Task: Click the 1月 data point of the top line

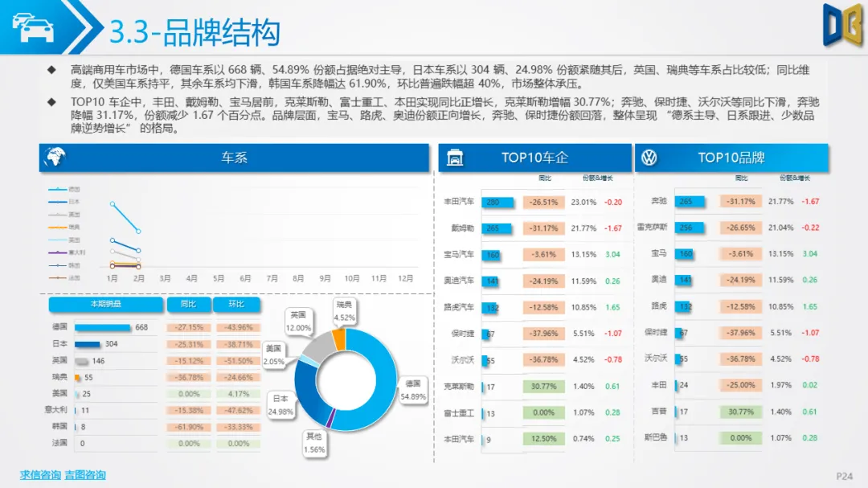Action: click(113, 204)
